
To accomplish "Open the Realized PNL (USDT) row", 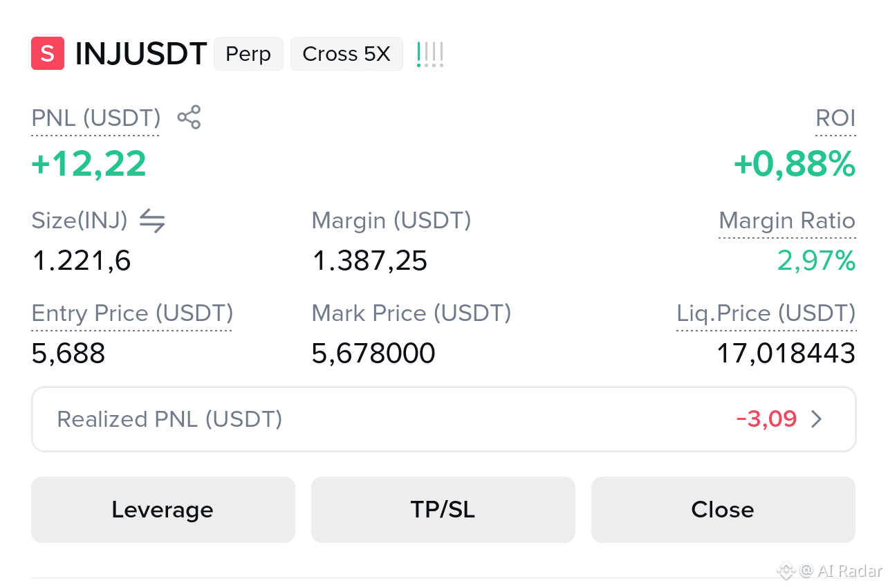I will coord(444,419).
